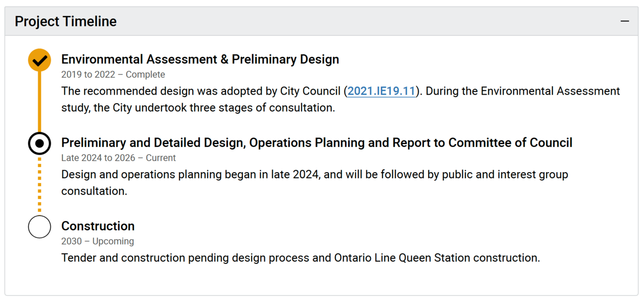
Task: Collapse the Project Timeline panel with minus icon
Action: pyautogui.click(x=625, y=21)
